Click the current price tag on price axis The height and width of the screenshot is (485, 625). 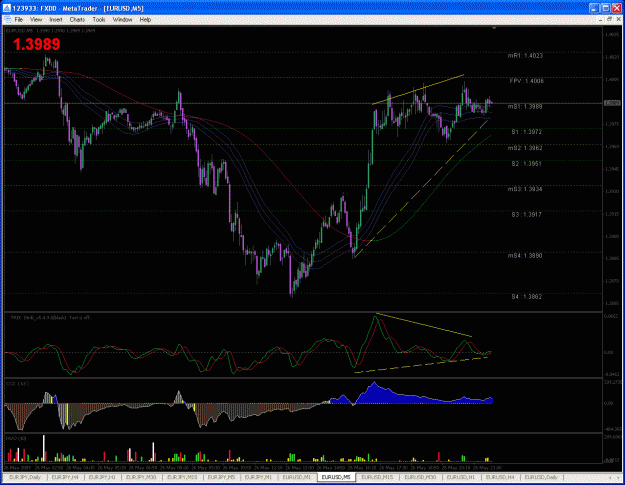(612, 103)
